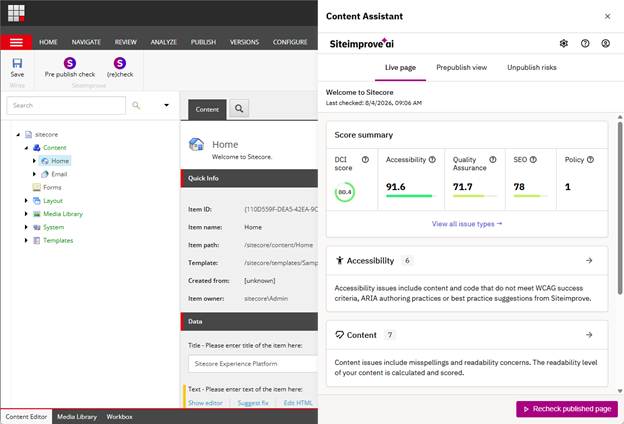624x424 pixels.
Task: Click the DCI score circular gauge
Action: [345, 192]
